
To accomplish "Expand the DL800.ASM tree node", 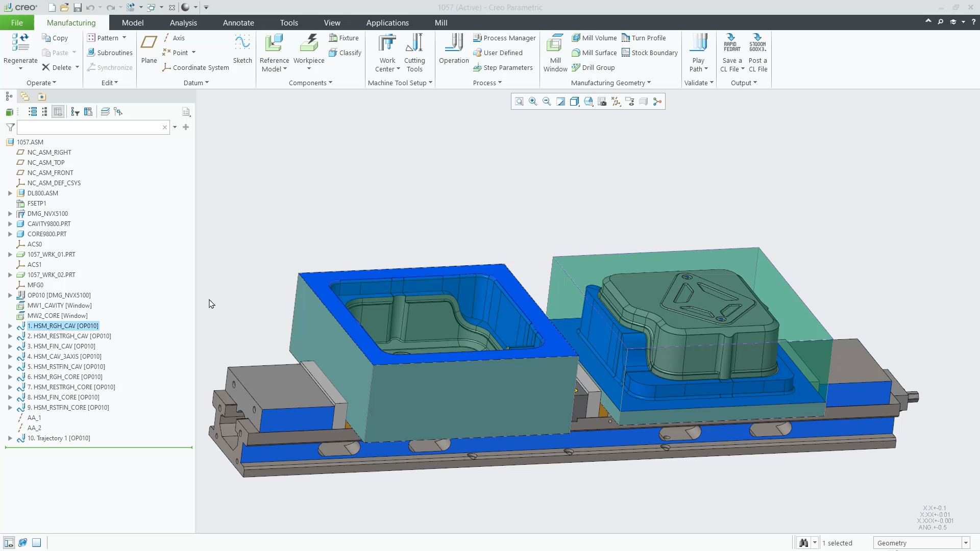I will (x=10, y=193).
